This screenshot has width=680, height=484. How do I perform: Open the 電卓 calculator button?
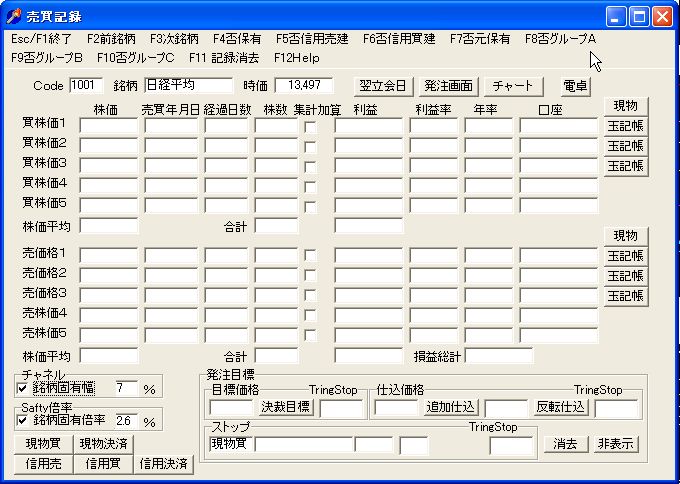[575, 86]
